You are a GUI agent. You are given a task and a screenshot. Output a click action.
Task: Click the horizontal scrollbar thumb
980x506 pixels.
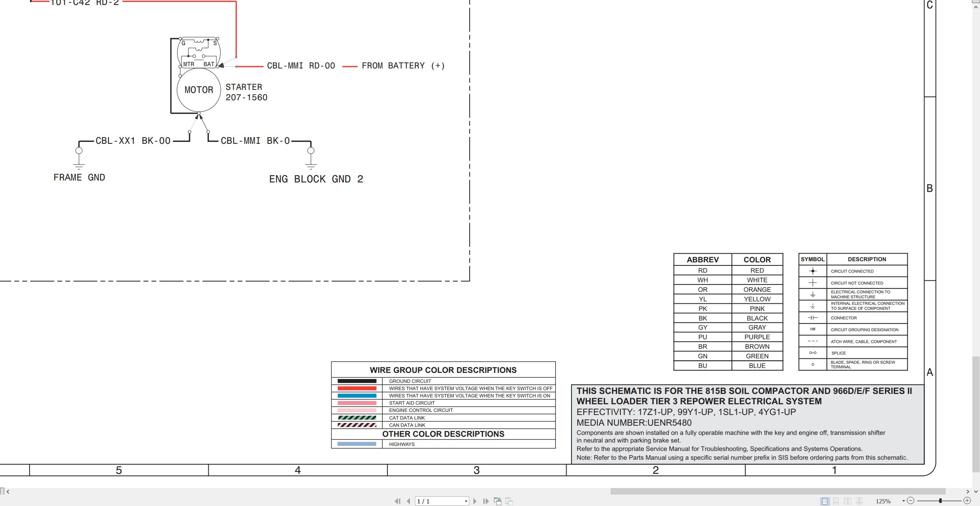(777, 491)
